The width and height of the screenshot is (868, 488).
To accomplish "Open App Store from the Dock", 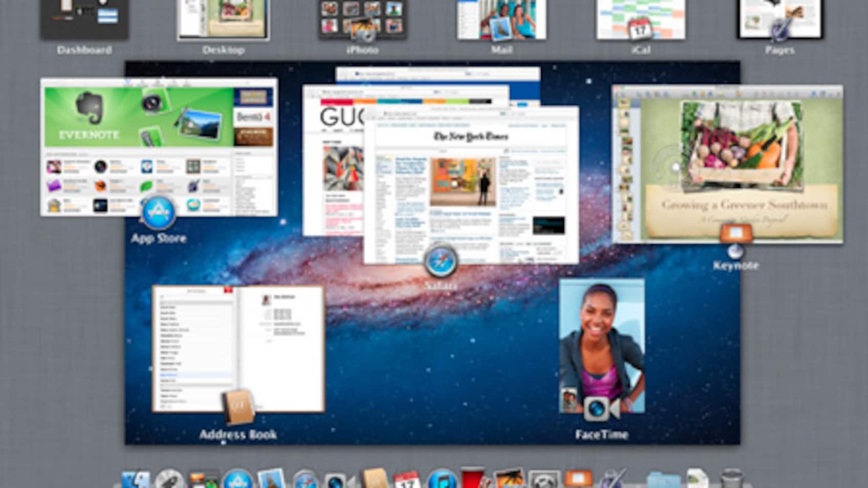I will click(238, 479).
